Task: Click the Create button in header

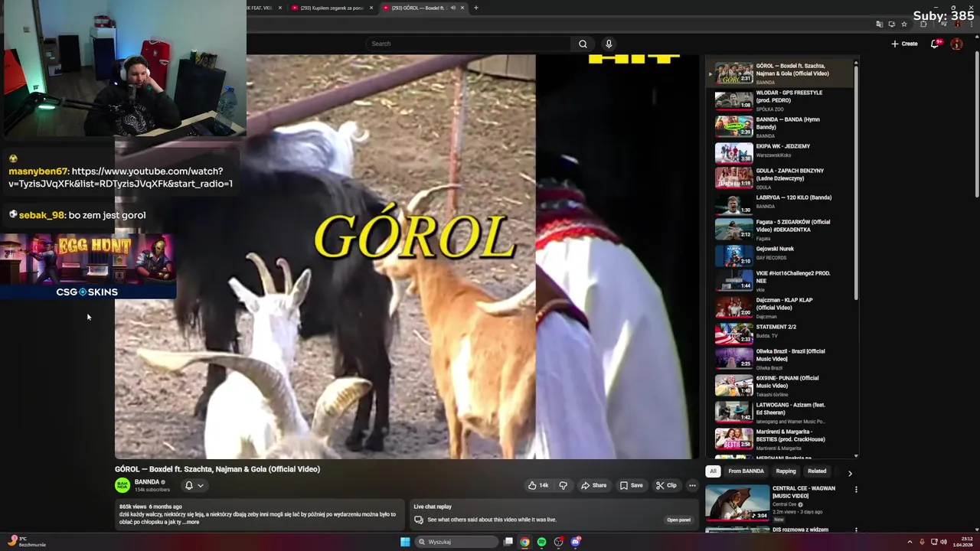Action: tap(904, 44)
